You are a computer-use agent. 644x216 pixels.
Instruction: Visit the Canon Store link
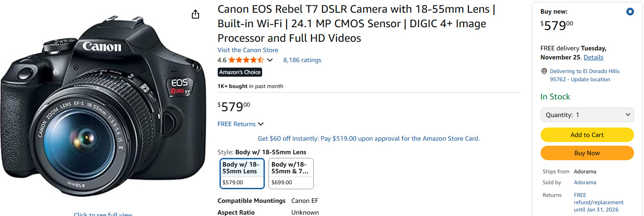(x=248, y=50)
